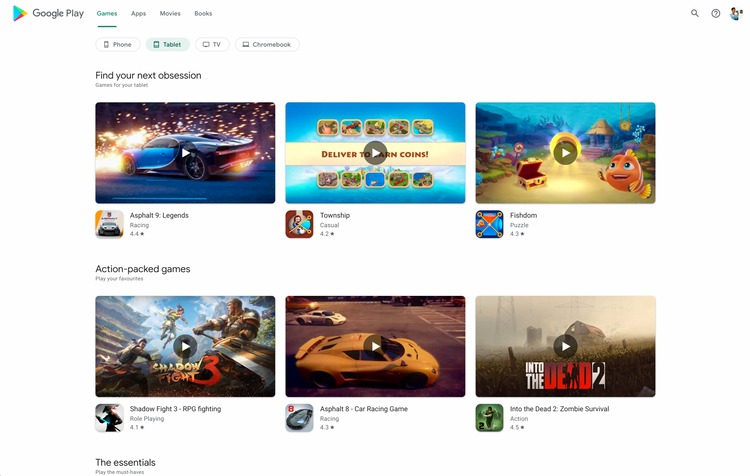Play the Fishdom trailer video
This screenshot has width=750, height=476.
565,153
